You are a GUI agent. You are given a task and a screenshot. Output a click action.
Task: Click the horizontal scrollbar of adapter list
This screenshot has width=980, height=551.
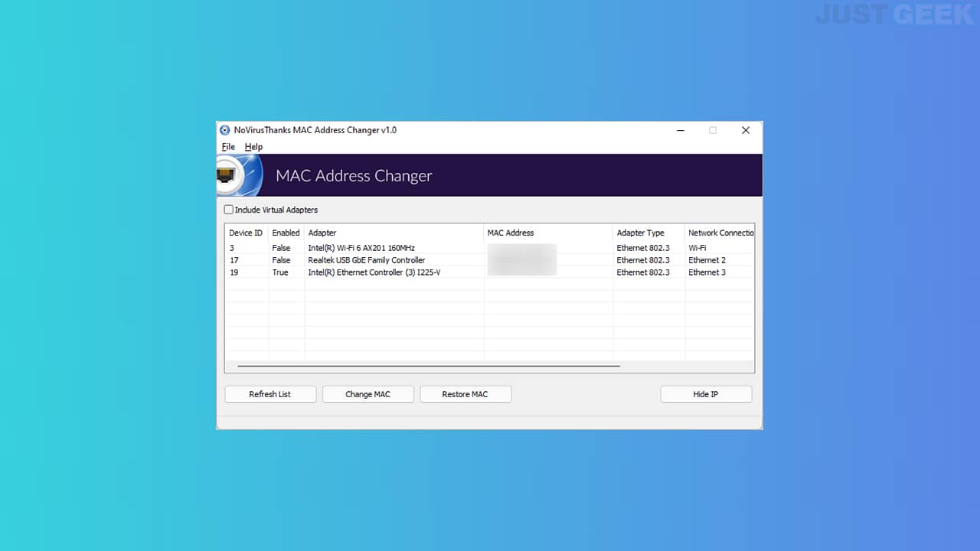tap(429, 366)
